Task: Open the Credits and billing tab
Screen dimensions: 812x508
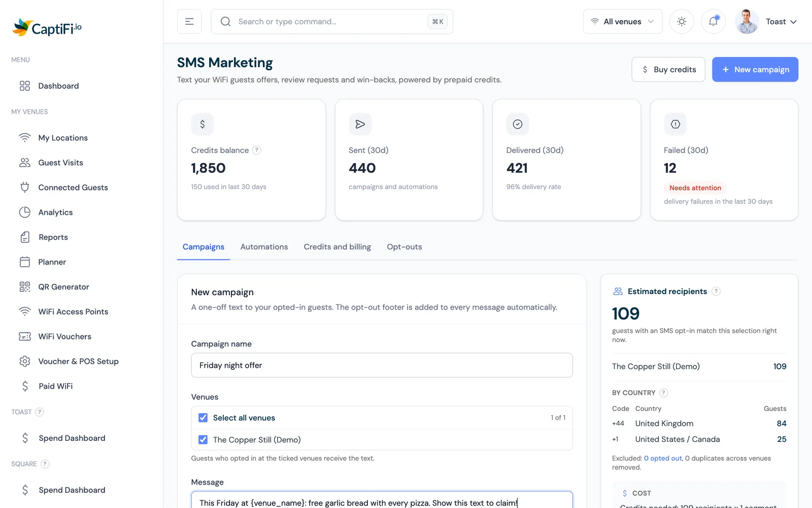Action: point(337,247)
